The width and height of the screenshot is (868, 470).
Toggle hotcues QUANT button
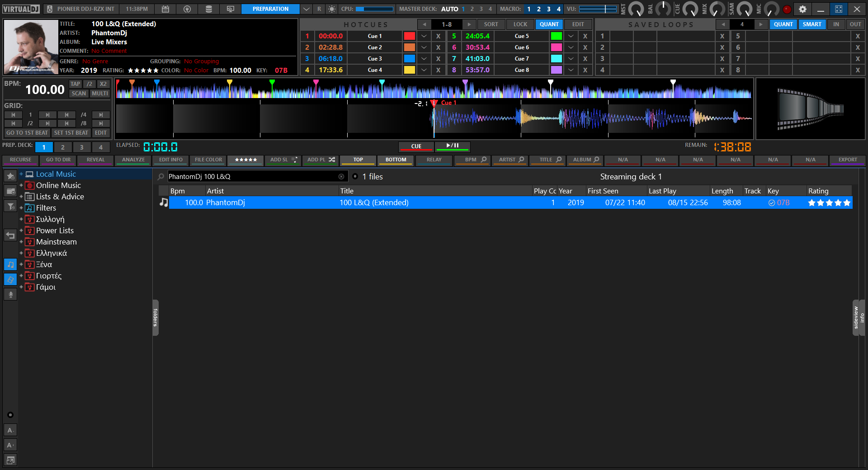tap(549, 24)
